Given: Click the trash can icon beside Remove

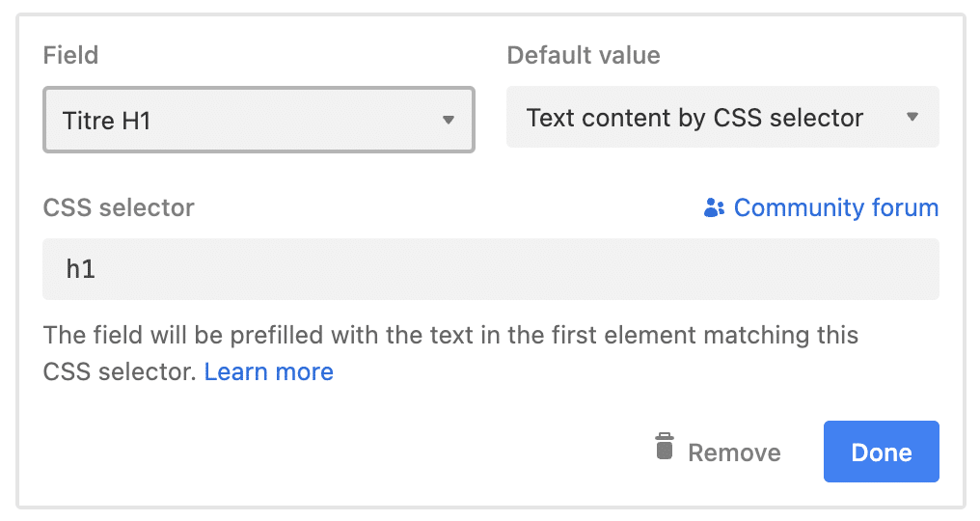Looking at the screenshot, I should [665, 446].
